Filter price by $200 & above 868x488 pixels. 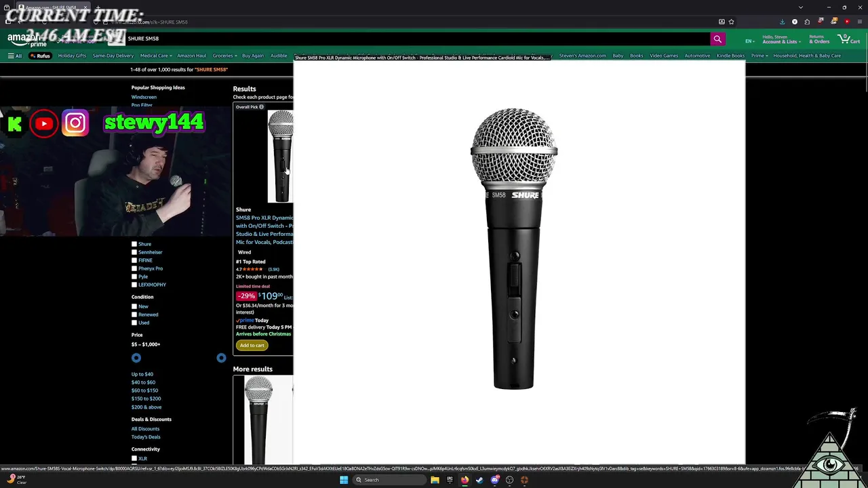click(x=146, y=407)
